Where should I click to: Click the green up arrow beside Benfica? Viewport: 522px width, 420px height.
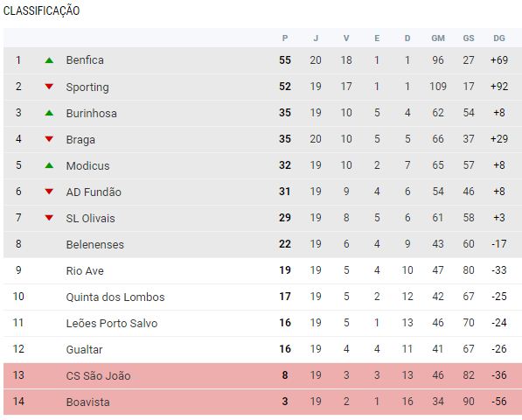click(x=49, y=60)
